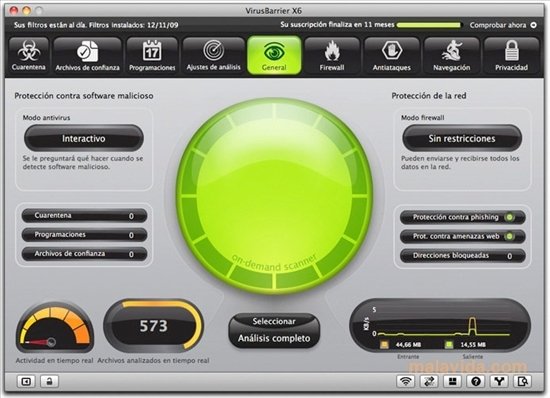Click the unlock padlock icon at the bottom
The height and width of the screenshot is (398, 550).
pyautogui.click(x=49, y=381)
